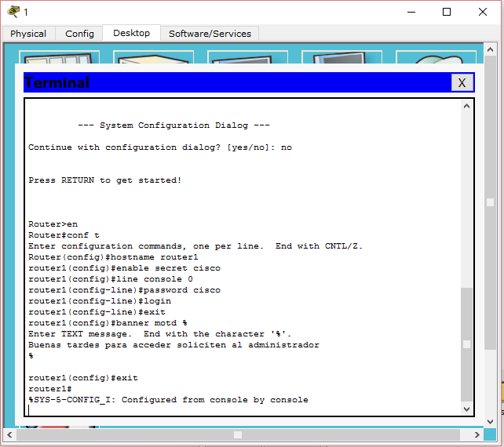504x447 pixels.
Task: Click the 'Buenas tardes para acceder' banner text
Action: click(173, 345)
